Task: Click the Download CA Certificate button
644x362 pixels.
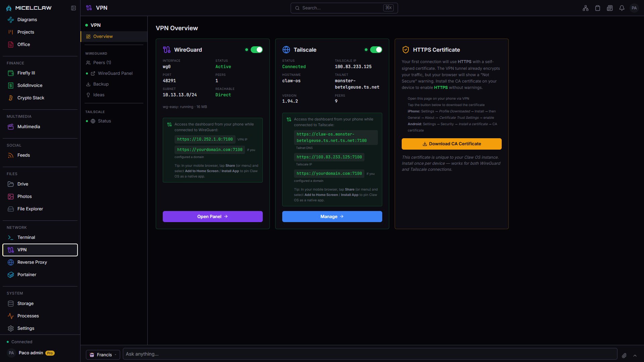Action: (451, 144)
